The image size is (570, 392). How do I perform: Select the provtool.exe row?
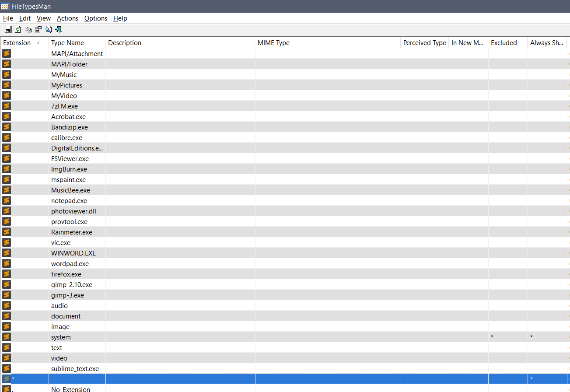click(285, 221)
